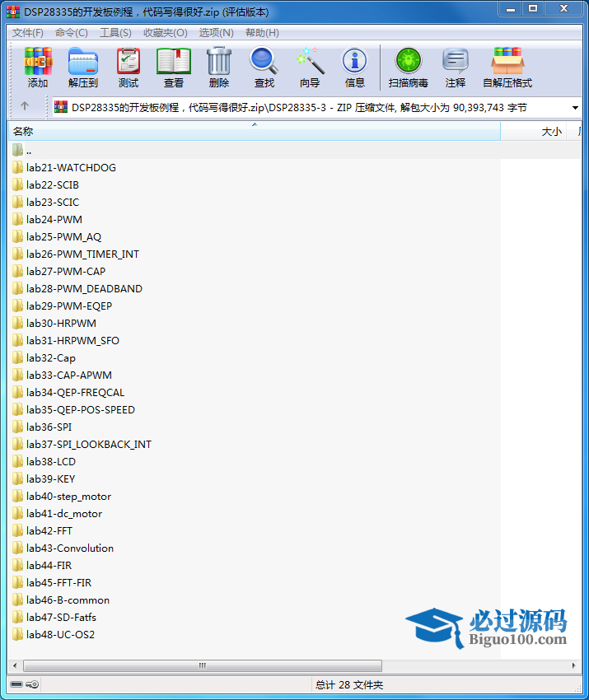
Task: Select folder lab21-WATCHDOG
Action: [64, 167]
